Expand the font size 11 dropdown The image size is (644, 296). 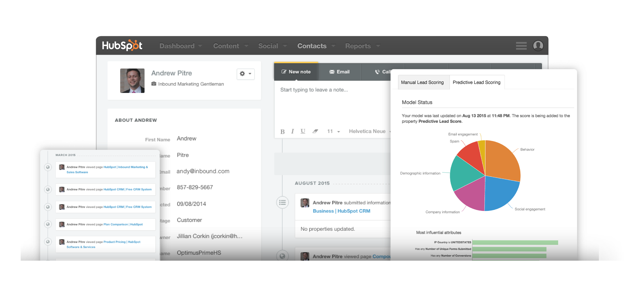[333, 131]
